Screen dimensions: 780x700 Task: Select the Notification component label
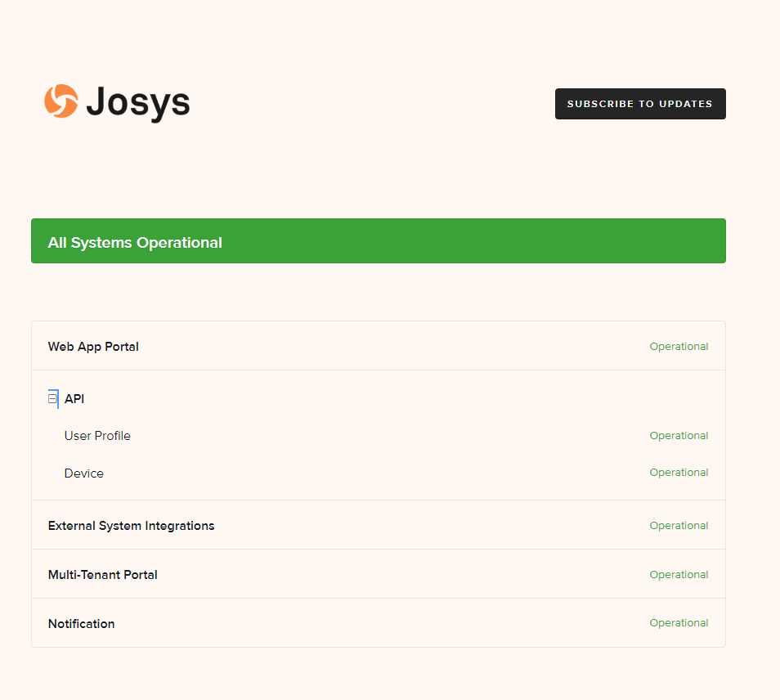[82, 624]
